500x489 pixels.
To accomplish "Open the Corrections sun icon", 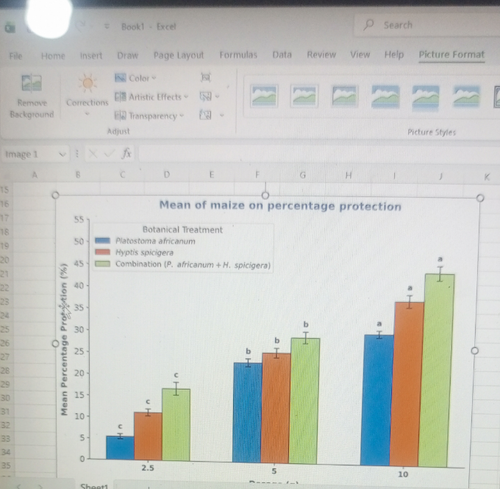I will click(87, 83).
